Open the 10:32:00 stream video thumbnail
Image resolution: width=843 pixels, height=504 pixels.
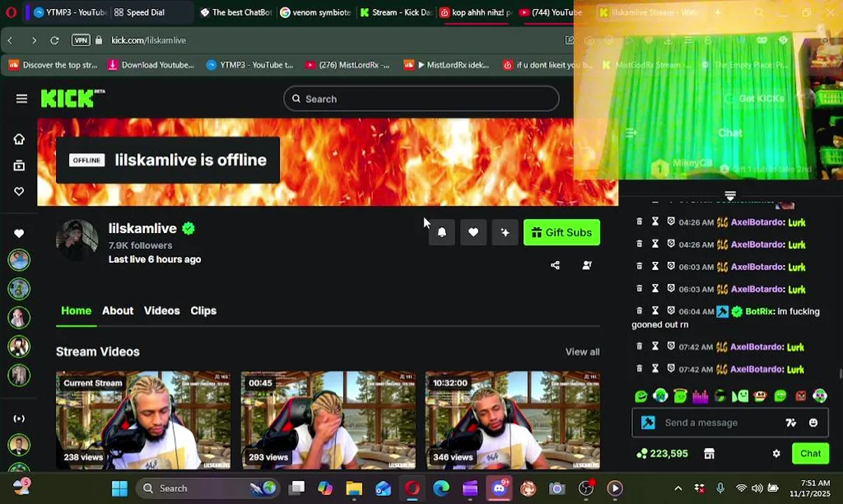point(513,420)
